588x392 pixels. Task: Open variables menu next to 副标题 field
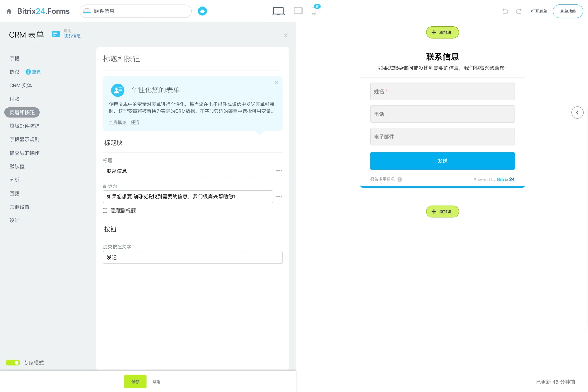[x=279, y=196]
